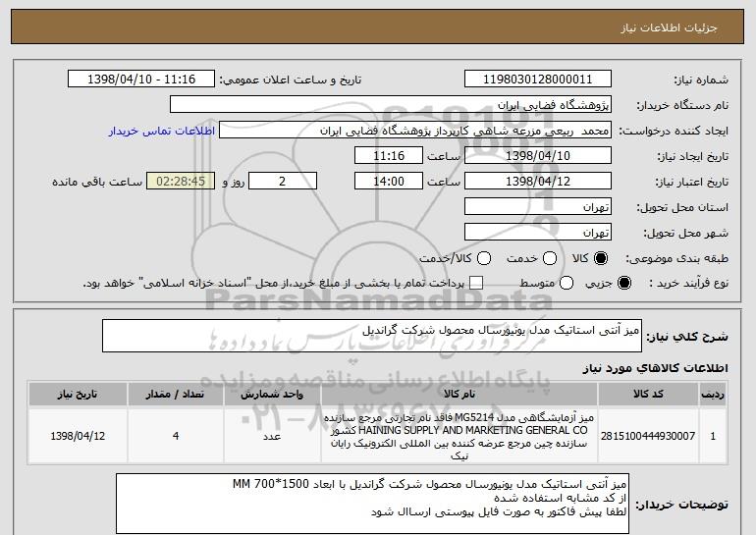This screenshot has height=535, width=756.
Task: Click the تاریخ نیاز column header
Action: [78, 395]
